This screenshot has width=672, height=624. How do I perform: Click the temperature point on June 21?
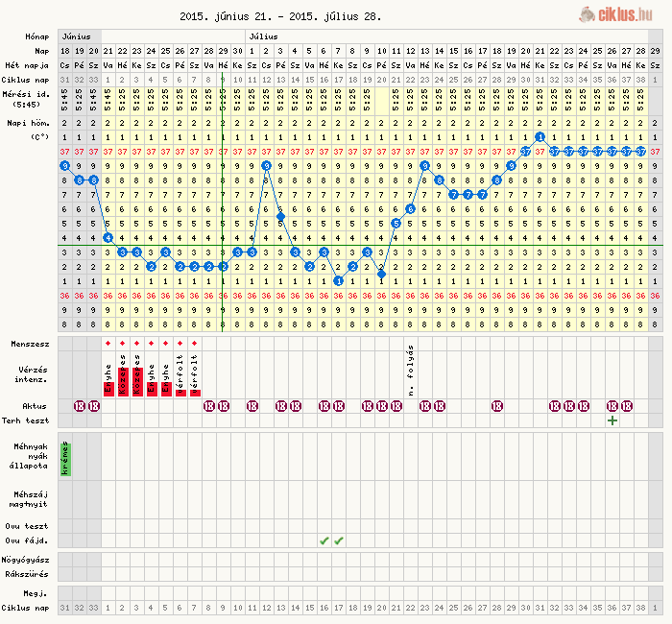pos(108,237)
